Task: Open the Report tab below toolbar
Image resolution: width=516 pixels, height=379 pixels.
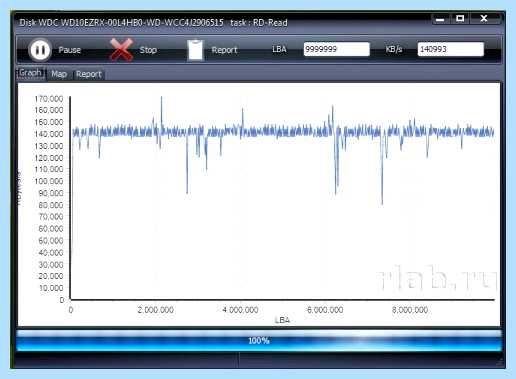Action: click(89, 74)
